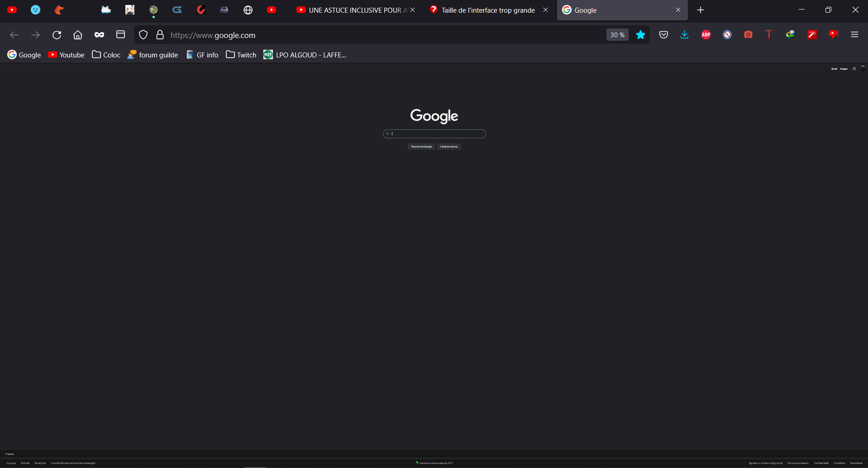Open the Images link
The image size is (868, 468).
point(844,69)
